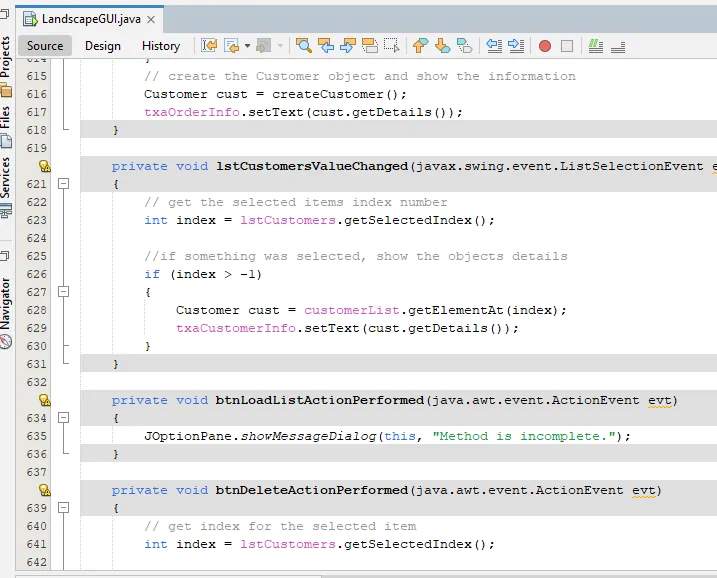Screen dimensions: 717x578
Task: Click line number 641 in gutter
Action: coord(37,544)
